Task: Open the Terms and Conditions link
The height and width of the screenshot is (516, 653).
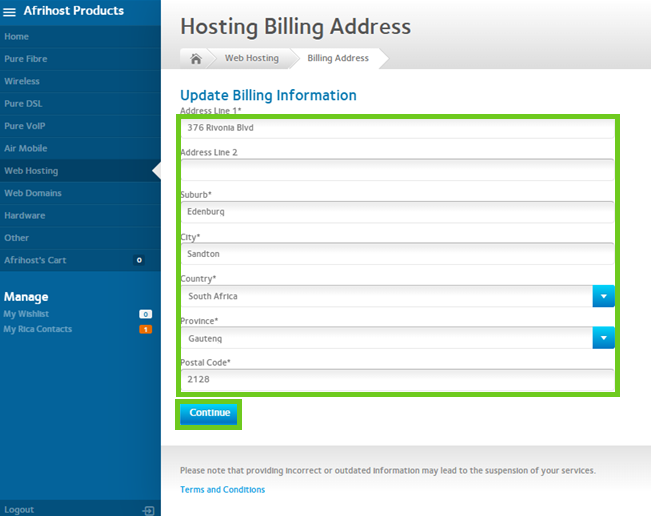Action: [222, 490]
